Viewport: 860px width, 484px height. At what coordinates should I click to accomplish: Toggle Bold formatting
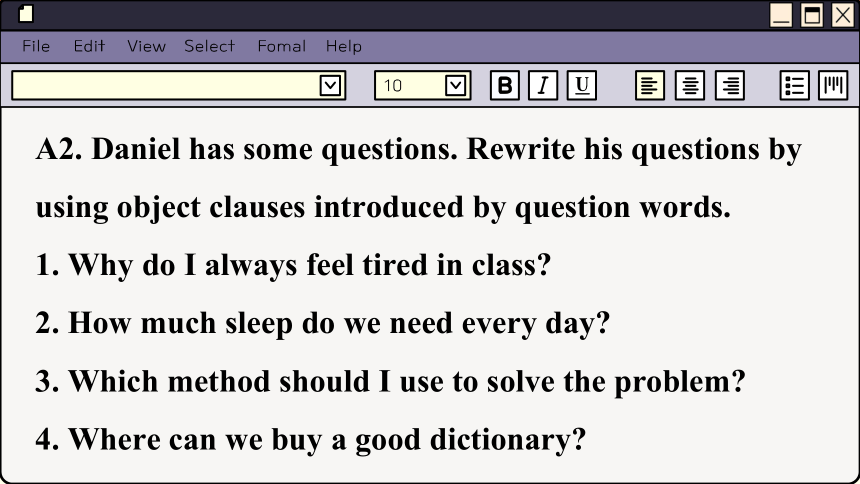(505, 86)
